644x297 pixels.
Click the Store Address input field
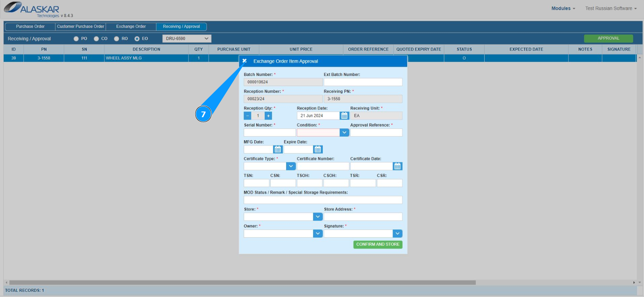pyautogui.click(x=363, y=217)
